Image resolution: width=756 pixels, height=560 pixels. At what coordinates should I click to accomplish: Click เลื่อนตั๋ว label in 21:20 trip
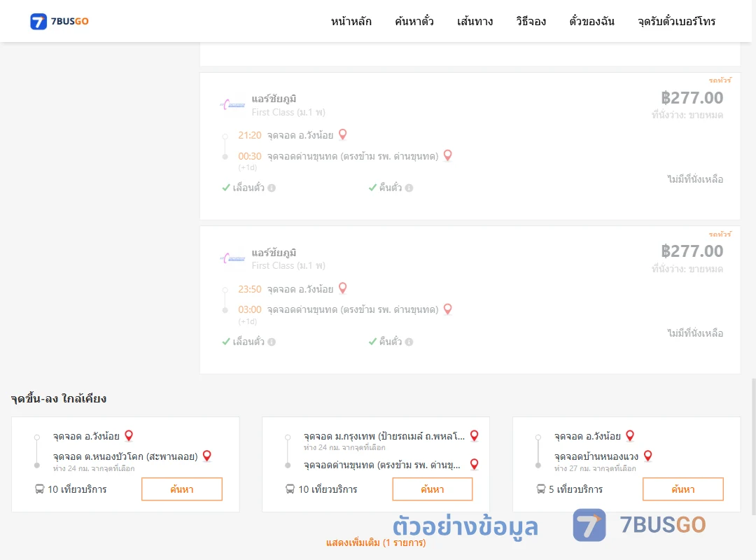(x=248, y=188)
